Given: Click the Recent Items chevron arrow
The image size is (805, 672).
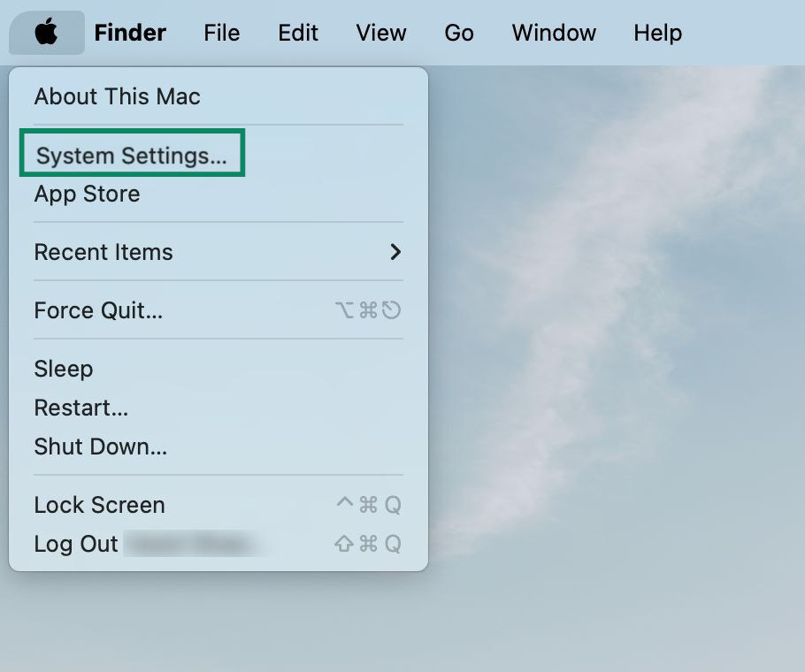Looking at the screenshot, I should (396, 252).
